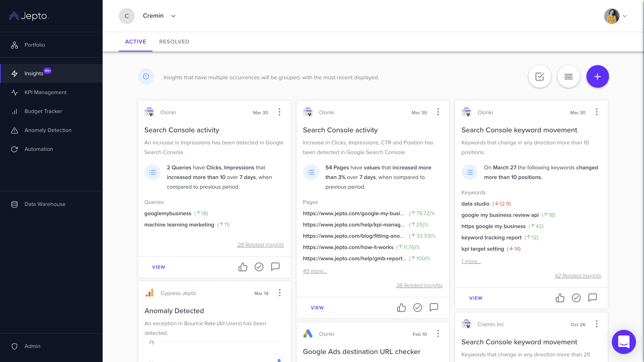Open 28 Related Insights link

(260, 245)
